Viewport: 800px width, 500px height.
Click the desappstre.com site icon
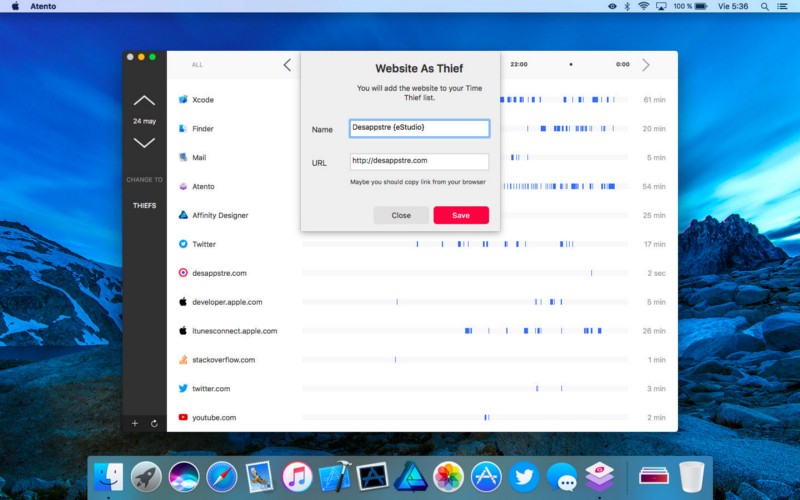tap(183, 273)
